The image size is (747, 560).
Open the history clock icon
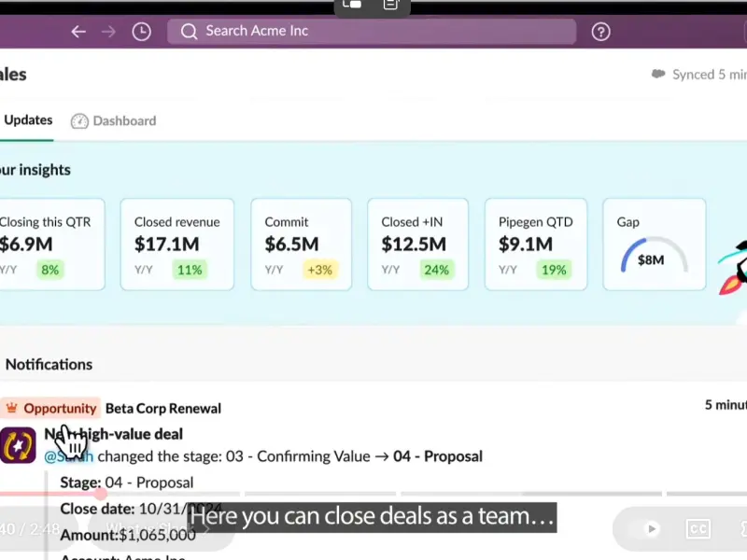[141, 32]
